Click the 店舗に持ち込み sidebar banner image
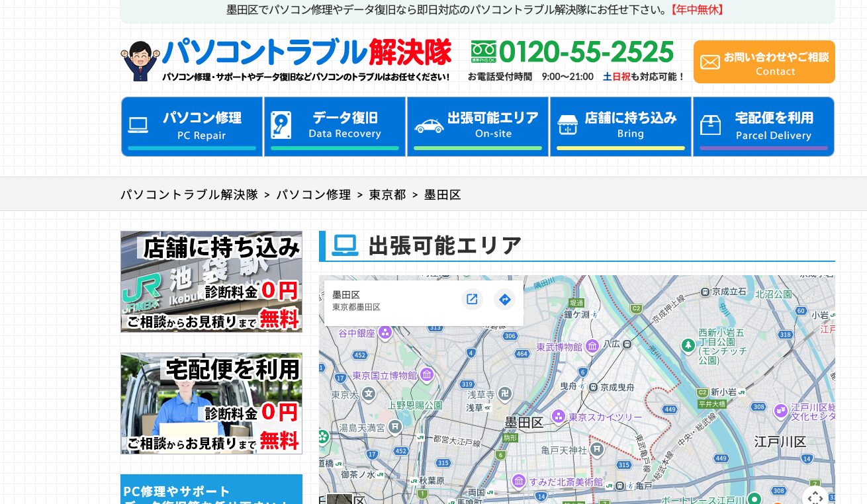Screen dimensions: 867x504 coord(211,281)
